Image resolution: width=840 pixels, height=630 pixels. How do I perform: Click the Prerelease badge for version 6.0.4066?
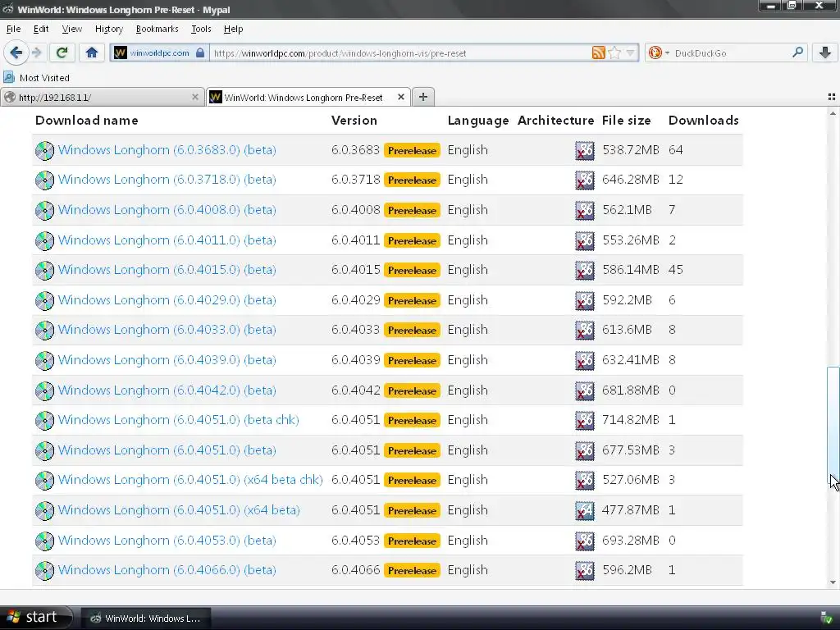(x=412, y=571)
